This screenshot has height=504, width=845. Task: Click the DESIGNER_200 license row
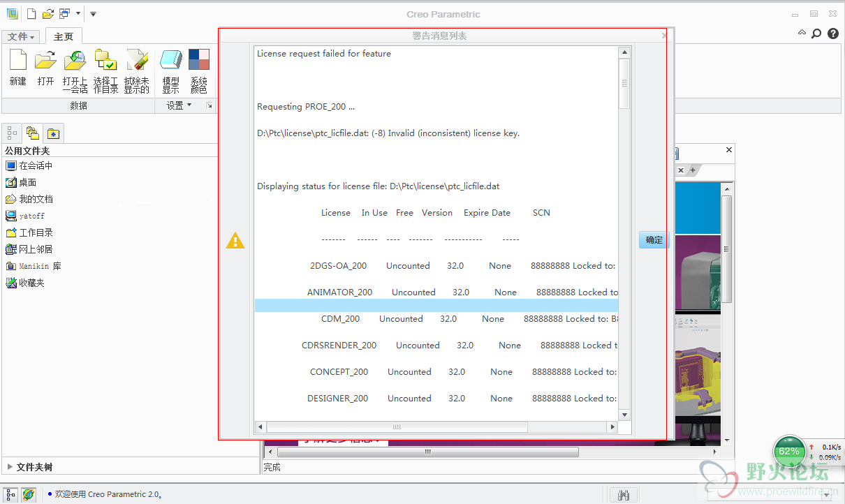[436, 398]
